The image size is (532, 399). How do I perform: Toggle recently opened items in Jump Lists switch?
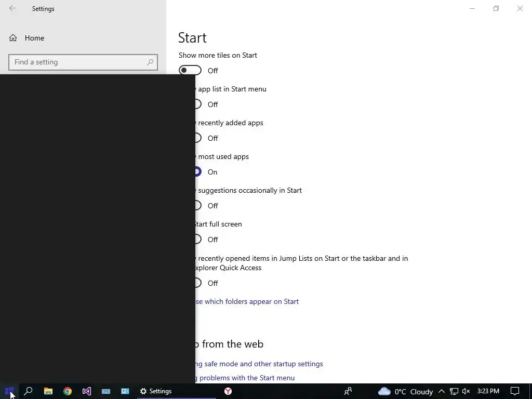[198, 283]
